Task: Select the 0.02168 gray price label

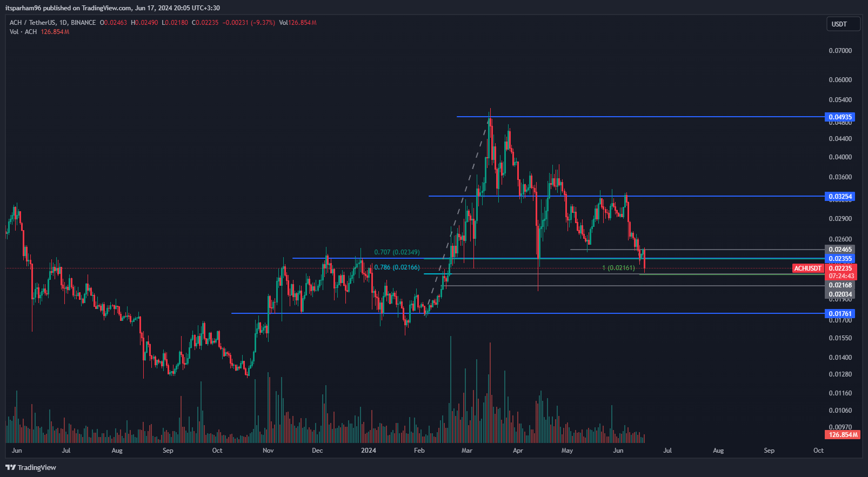Action: tap(840, 285)
